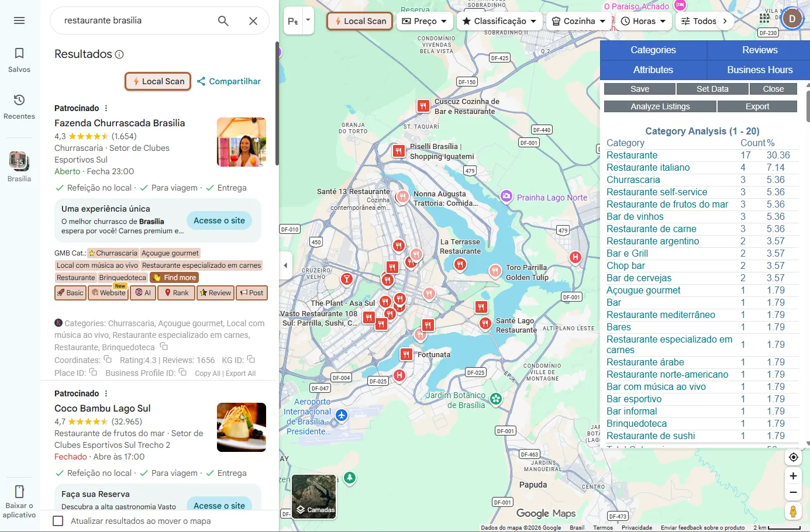
Task: Open the Classificação filter dropdown
Action: (x=499, y=21)
